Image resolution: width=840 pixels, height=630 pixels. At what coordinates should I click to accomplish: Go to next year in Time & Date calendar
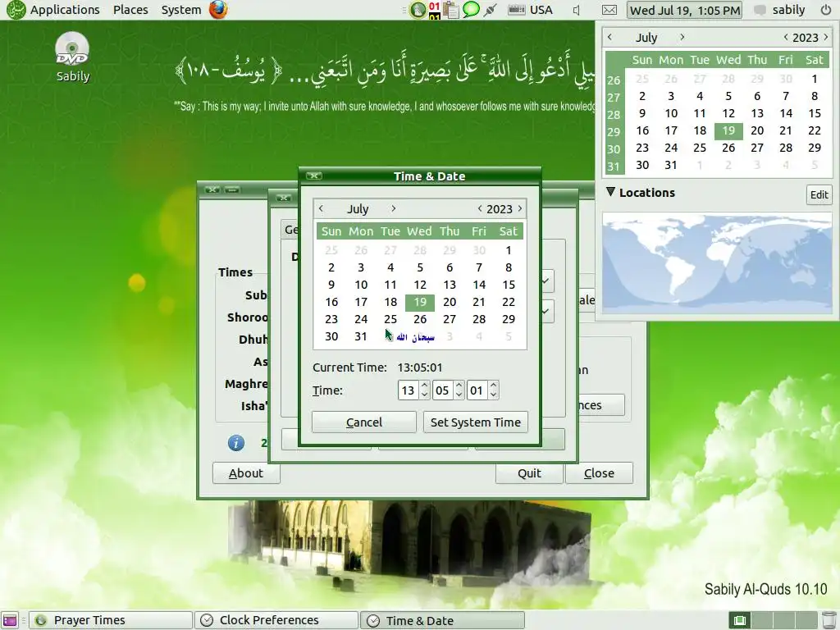coord(519,208)
